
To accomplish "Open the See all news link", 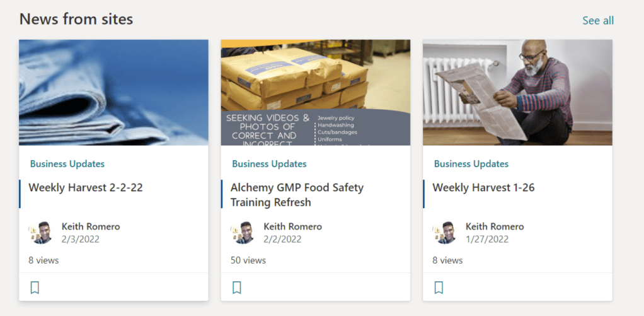I will click(597, 21).
